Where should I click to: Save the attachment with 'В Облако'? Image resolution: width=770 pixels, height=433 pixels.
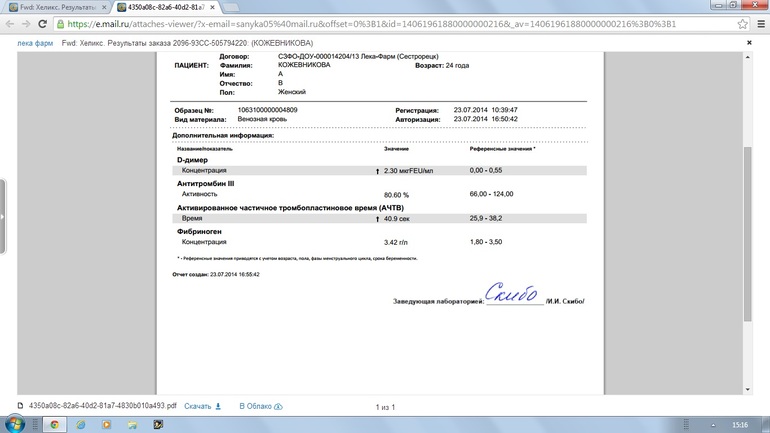click(260, 407)
